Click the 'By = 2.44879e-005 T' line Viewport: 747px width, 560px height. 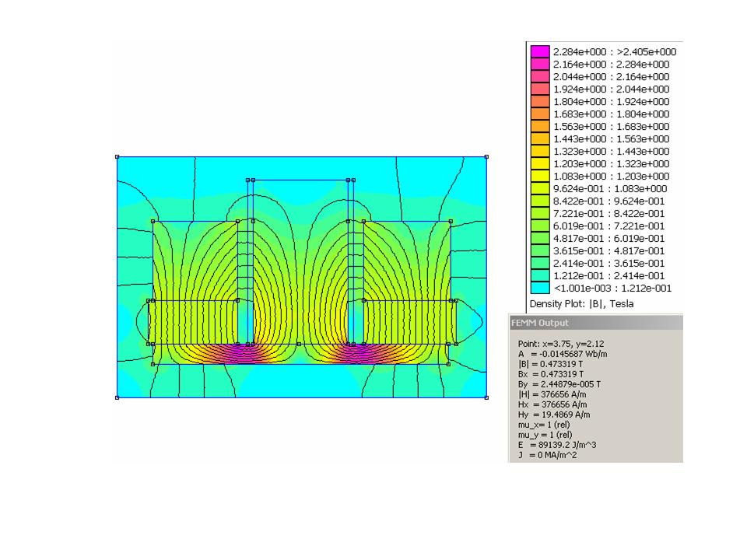tap(559, 383)
